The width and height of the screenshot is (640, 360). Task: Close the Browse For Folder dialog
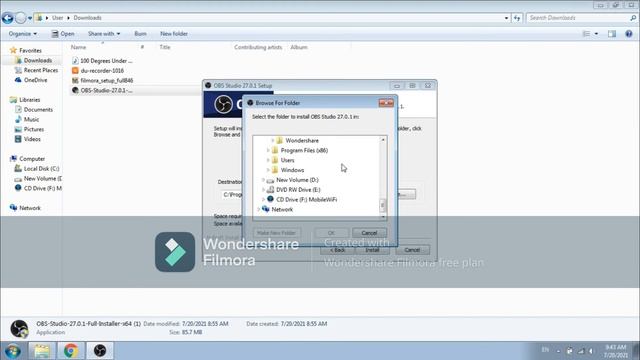(386, 103)
